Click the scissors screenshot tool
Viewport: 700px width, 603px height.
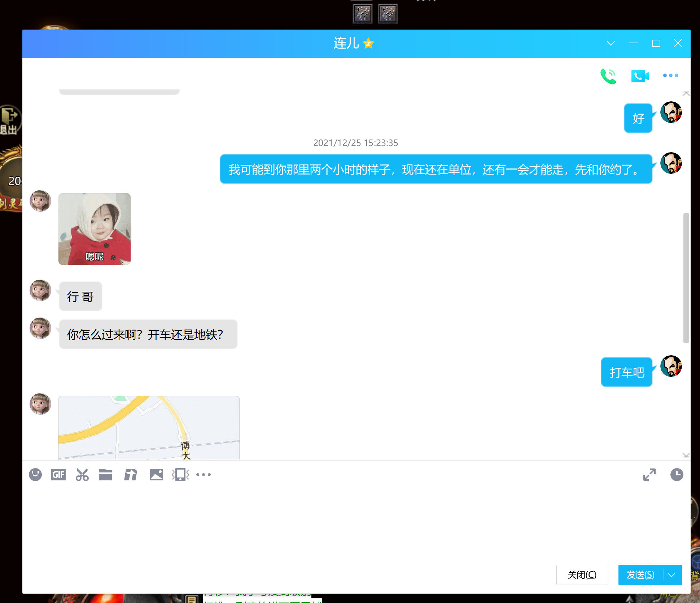(82, 475)
